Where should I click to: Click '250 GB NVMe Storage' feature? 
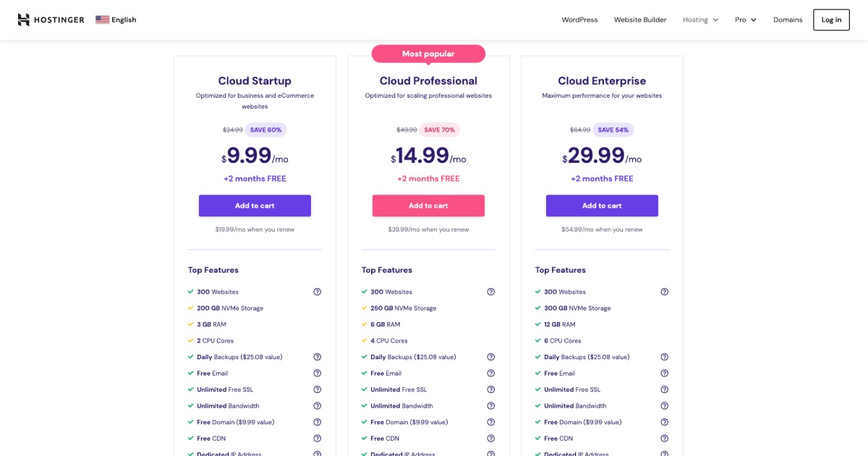point(404,308)
